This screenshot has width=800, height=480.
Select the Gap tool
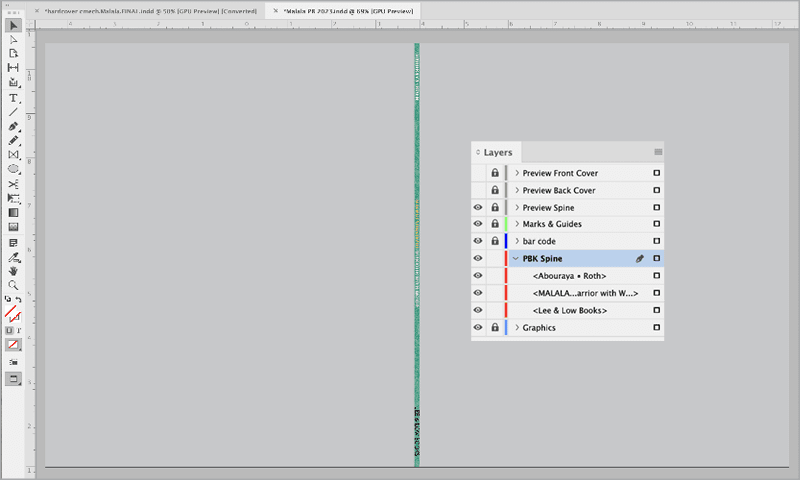pyautogui.click(x=14, y=67)
